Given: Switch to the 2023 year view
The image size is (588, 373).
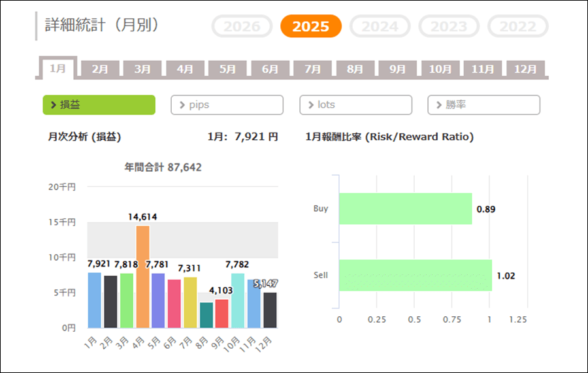Looking at the screenshot, I should point(449,27).
